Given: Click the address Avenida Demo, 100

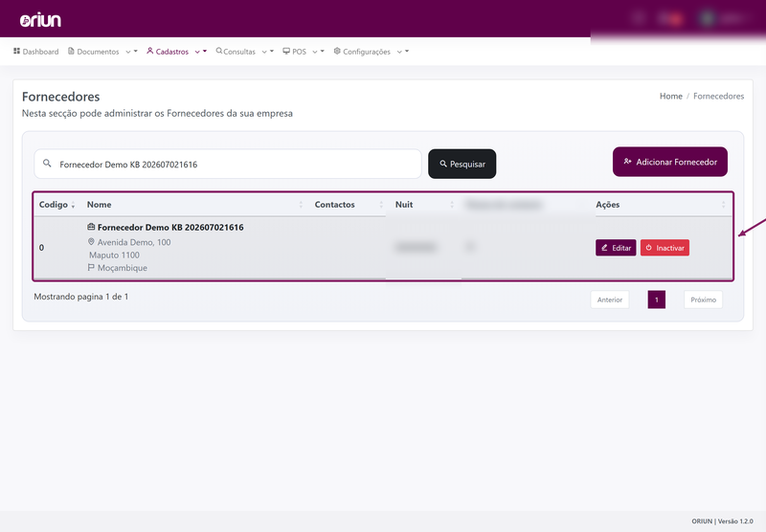Looking at the screenshot, I should (x=134, y=242).
